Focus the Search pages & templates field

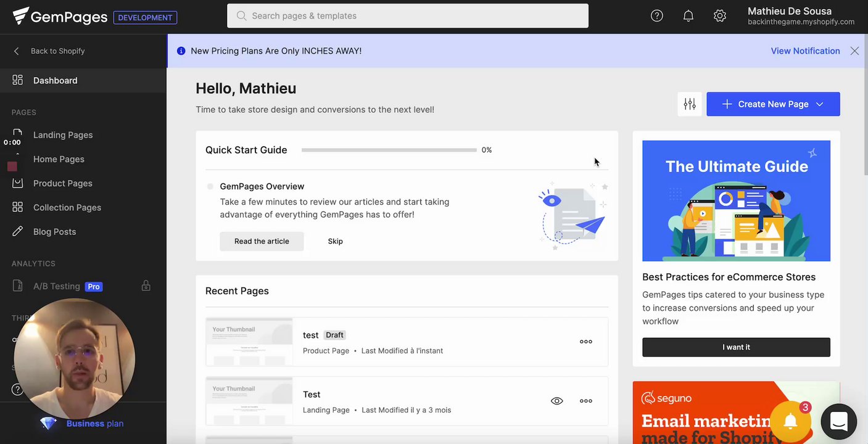[408, 16]
